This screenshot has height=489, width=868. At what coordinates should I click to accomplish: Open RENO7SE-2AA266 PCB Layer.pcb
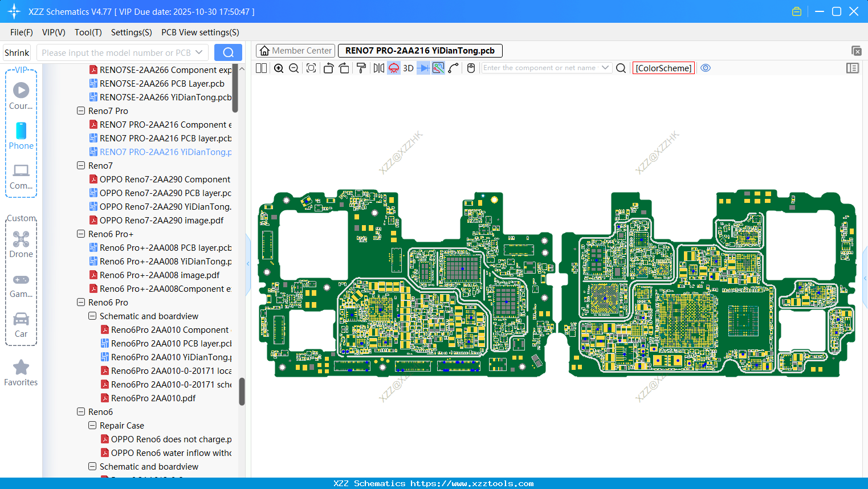pos(162,84)
